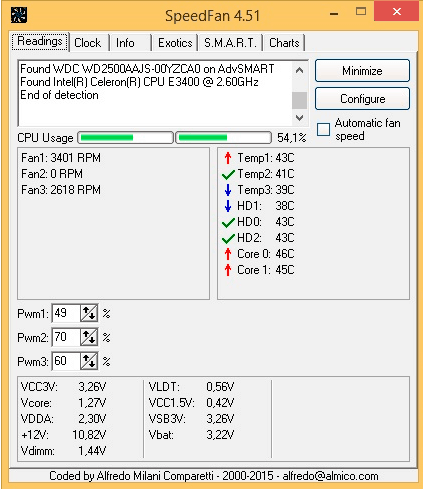Click the second CPU usage bar
The image size is (423, 489).
(223, 137)
